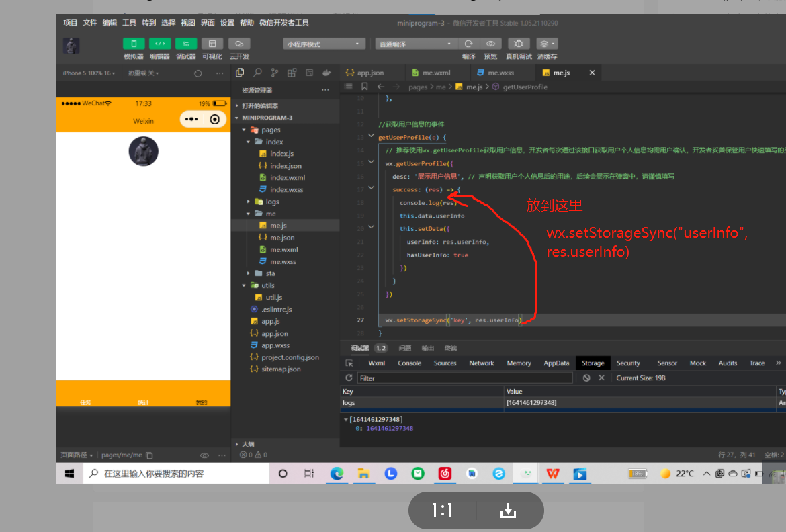This screenshot has width=786, height=532.
Task: Open me.json in file tree
Action: point(282,238)
